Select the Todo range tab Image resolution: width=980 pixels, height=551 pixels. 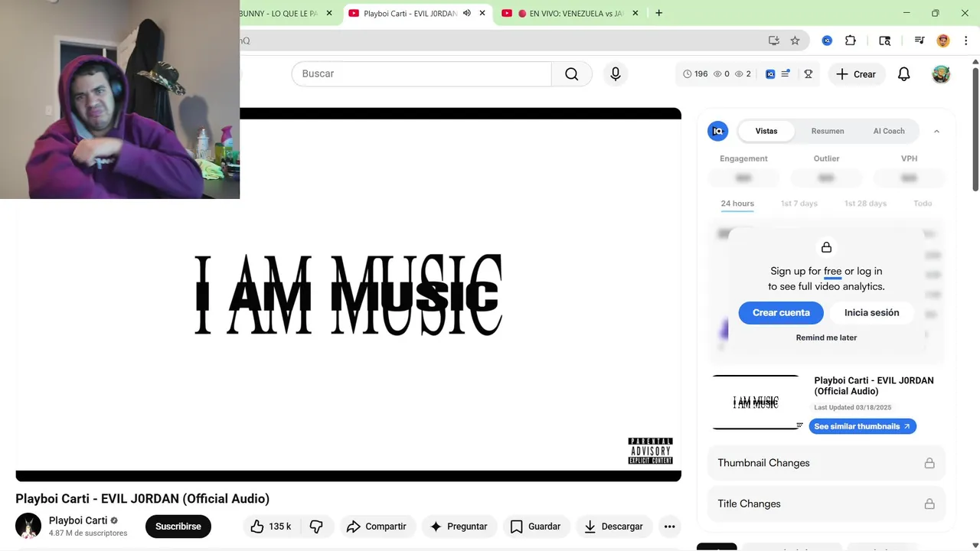click(923, 204)
